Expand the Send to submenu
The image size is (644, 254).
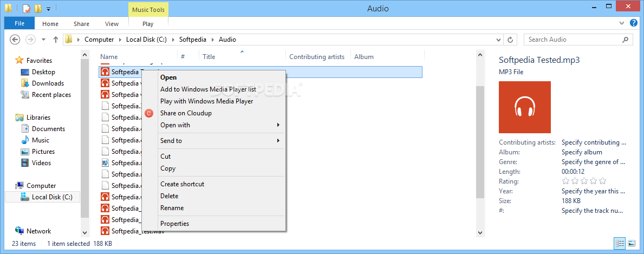[213, 141]
